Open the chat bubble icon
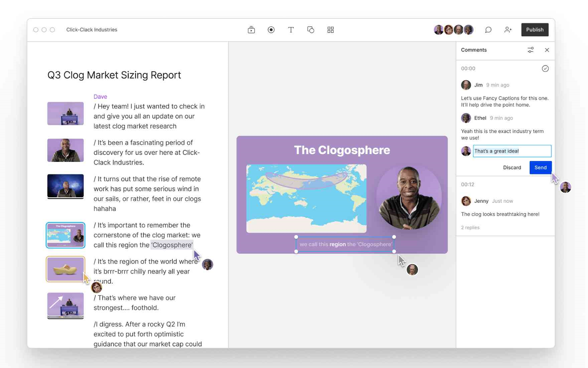The height and width of the screenshot is (368, 588). coord(488,30)
